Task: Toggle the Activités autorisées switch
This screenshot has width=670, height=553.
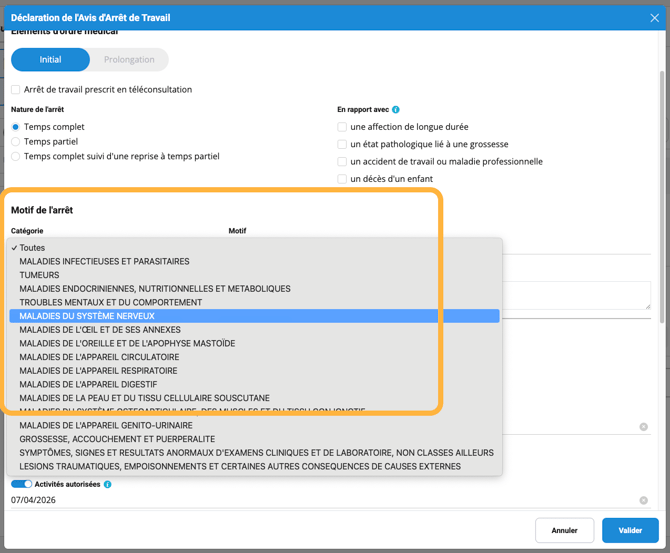Action: 21,484
